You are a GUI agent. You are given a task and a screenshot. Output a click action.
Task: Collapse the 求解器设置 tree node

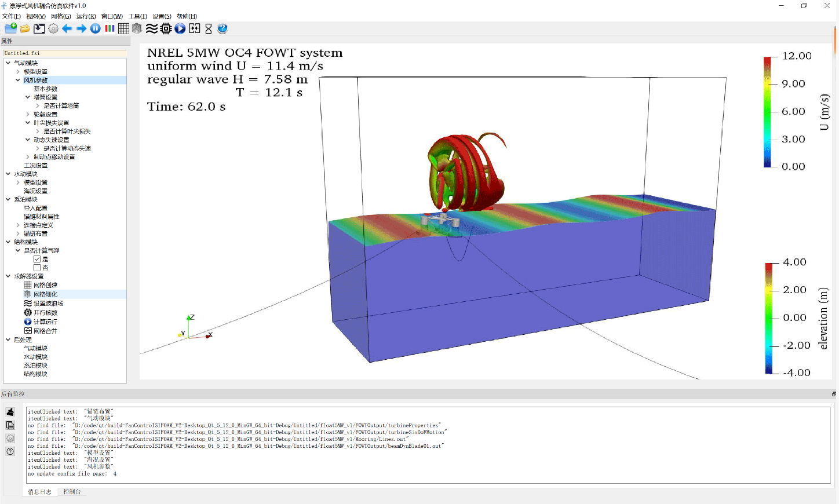point(8,276)
